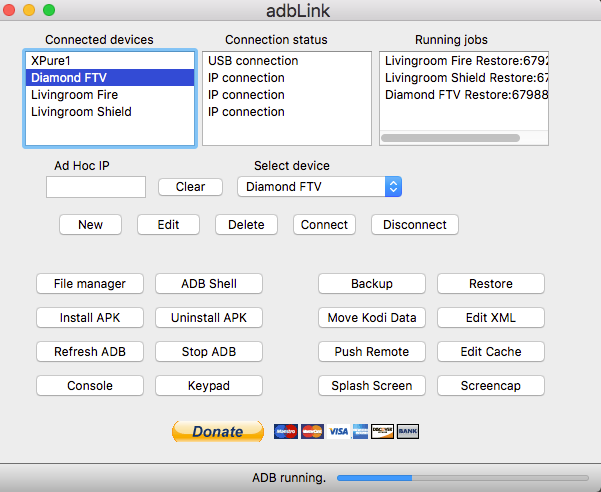Click the ADB running progress bar
The height and width of the screenshot is (492, 601).
pyautogui.click(x=461, y=478)
